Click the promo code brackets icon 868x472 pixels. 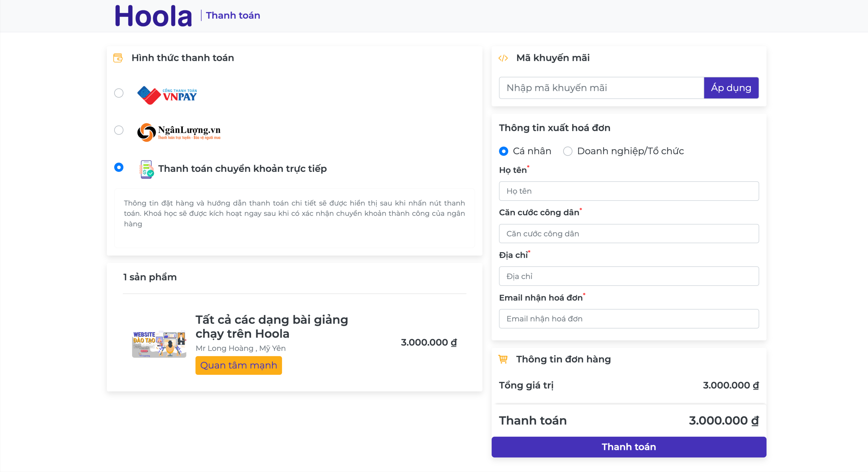[503, 58]
